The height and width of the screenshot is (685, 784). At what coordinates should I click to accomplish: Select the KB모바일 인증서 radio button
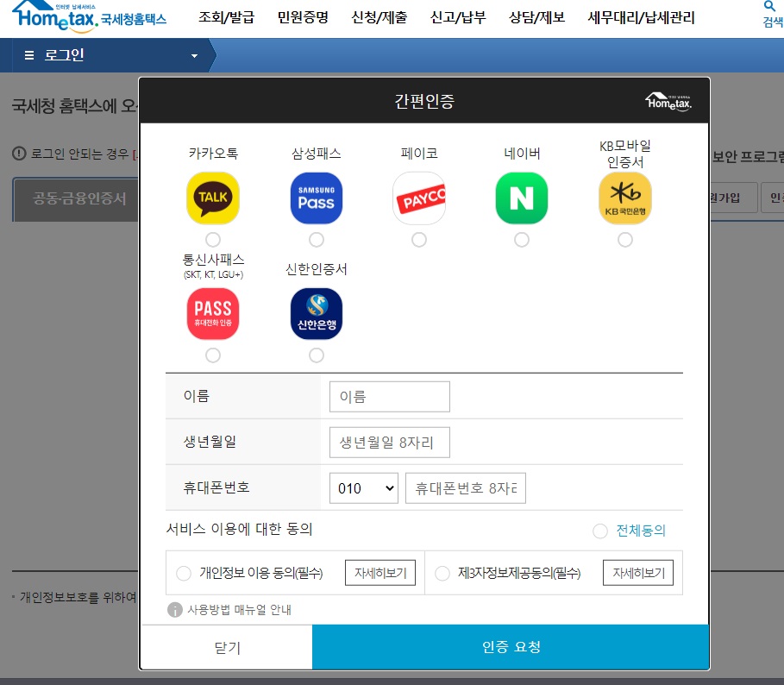tap(625, 240)
